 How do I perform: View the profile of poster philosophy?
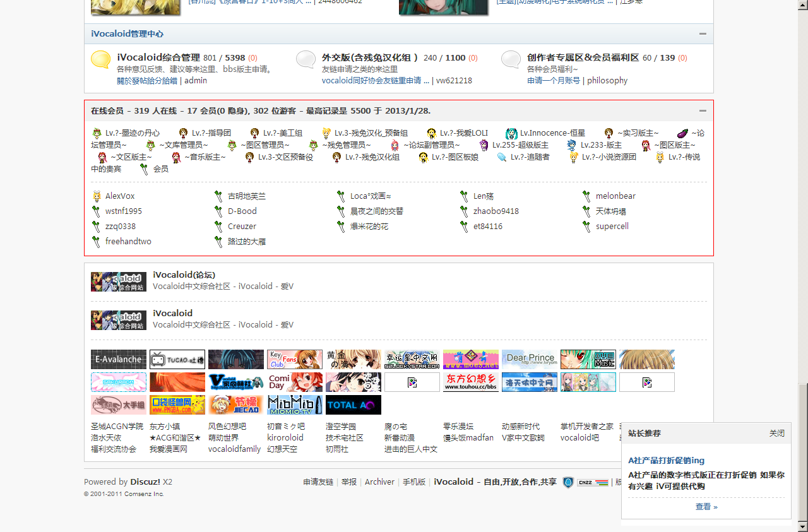tap(607, 81)
